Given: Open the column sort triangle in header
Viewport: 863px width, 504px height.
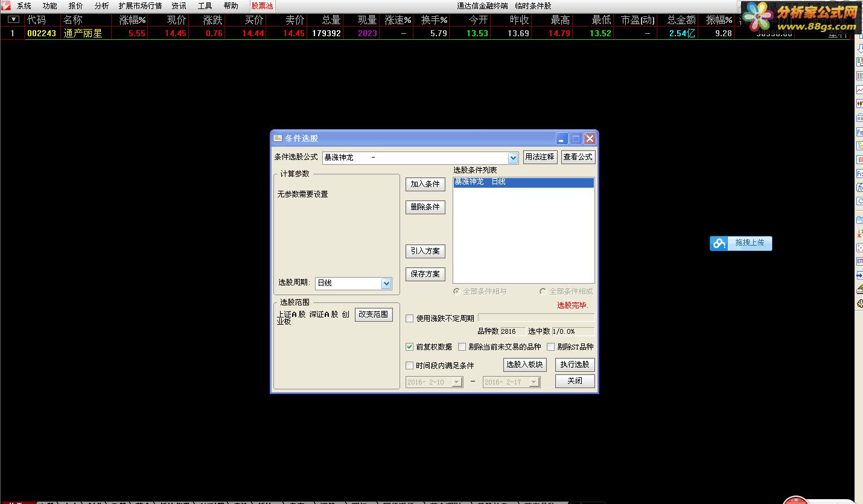Looking at the screenshot, I should pos(13,19).
